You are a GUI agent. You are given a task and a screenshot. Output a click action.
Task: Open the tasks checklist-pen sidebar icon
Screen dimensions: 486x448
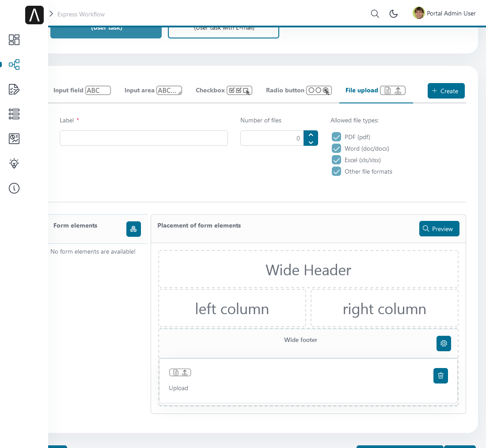(x=14, y=89)
